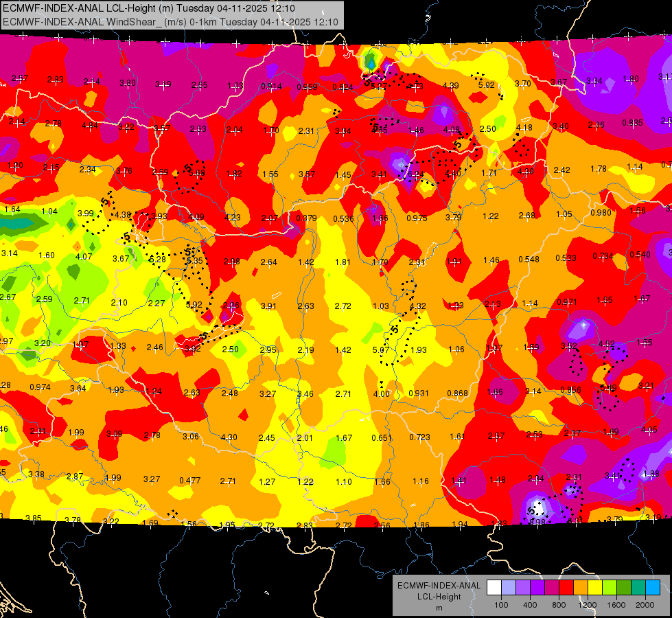Viewport: 672px width, 618px height.
Task: Click the map value 0.477
Action: [x=190, y=480]
